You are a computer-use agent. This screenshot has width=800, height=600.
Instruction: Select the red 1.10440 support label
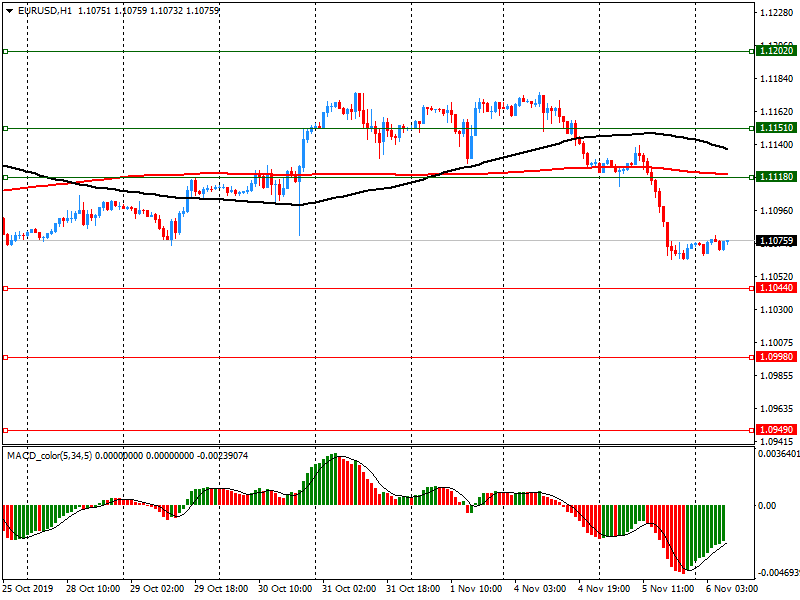pyautogui.click(x=776, y=288)
